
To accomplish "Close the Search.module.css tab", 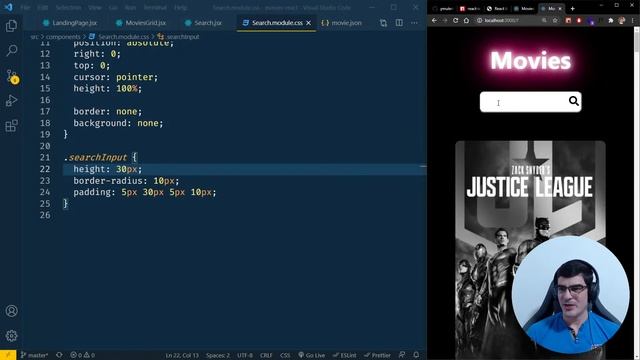I will 309,23.
